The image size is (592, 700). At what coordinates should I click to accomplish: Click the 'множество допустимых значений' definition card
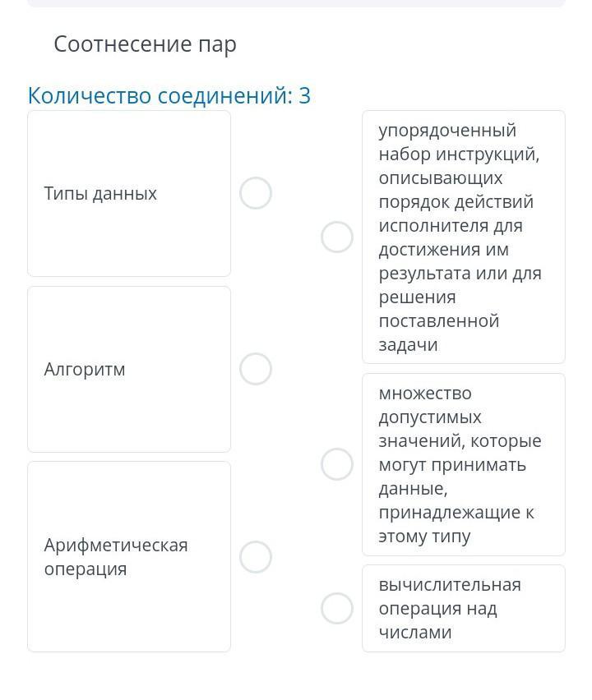pyautogui.click(x=463, y=465)
